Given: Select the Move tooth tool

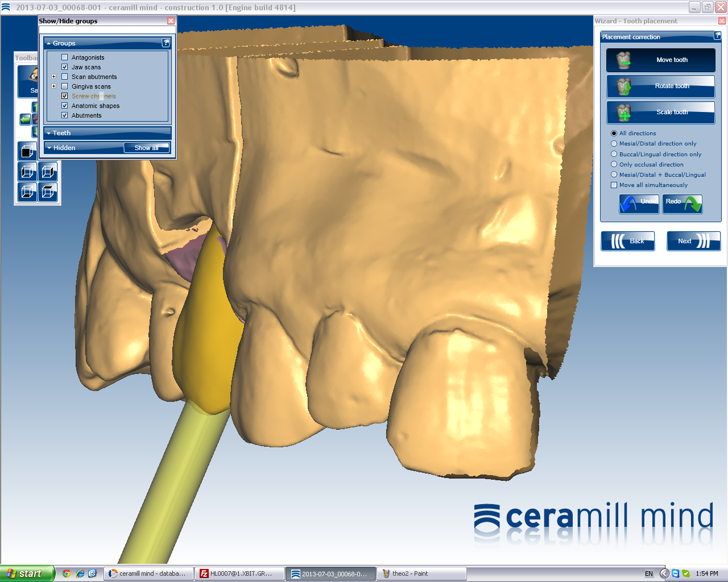Looking at the screenshot, I should (660, 60).
